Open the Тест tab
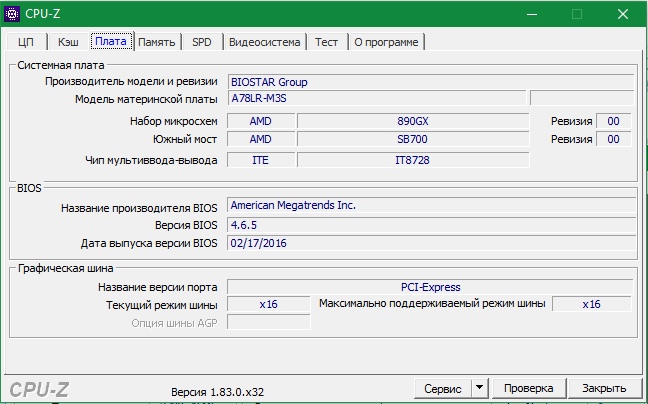 326,42
